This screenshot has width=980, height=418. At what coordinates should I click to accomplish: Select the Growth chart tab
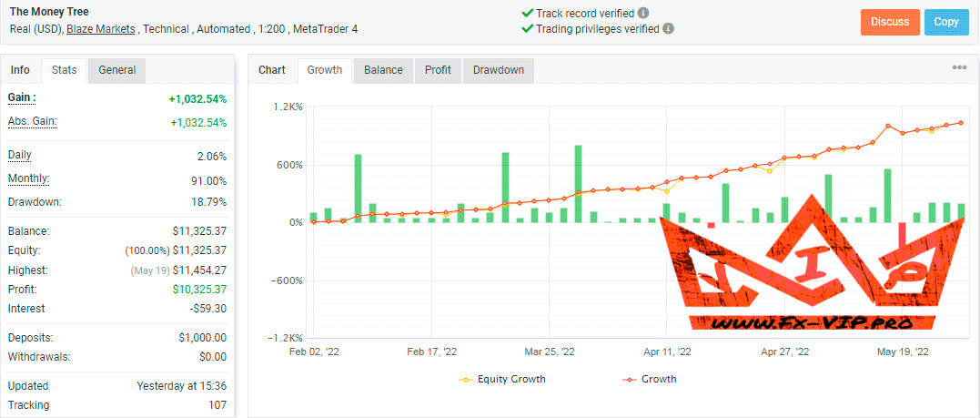[x=325, y=70]
